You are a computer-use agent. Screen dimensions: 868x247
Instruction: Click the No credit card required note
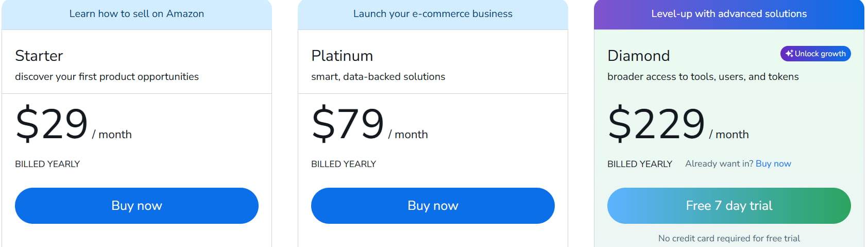pyautogui.click(x=728, y=238)
